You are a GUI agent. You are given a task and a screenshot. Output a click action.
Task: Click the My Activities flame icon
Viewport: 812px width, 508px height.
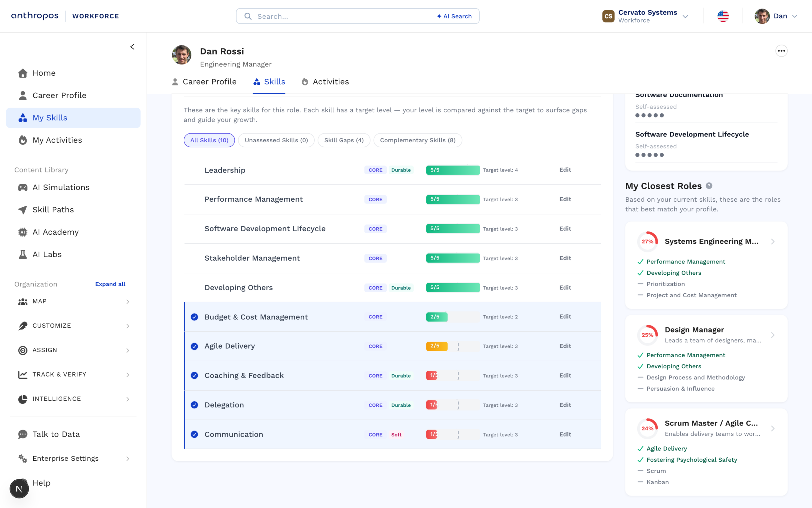click(23, 140)
